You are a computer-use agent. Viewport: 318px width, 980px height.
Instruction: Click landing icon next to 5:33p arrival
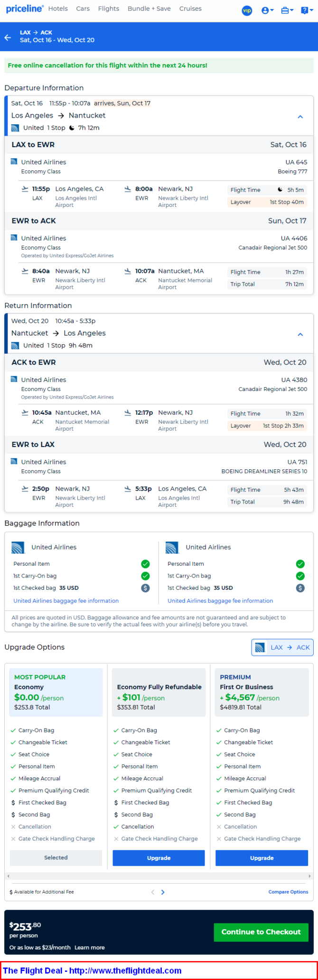(128, 489)
